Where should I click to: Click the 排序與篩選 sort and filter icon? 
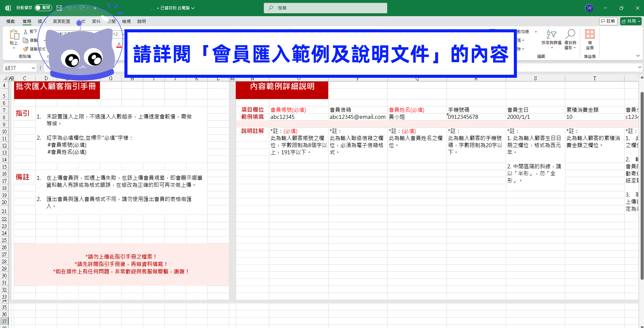click(551, 34)
